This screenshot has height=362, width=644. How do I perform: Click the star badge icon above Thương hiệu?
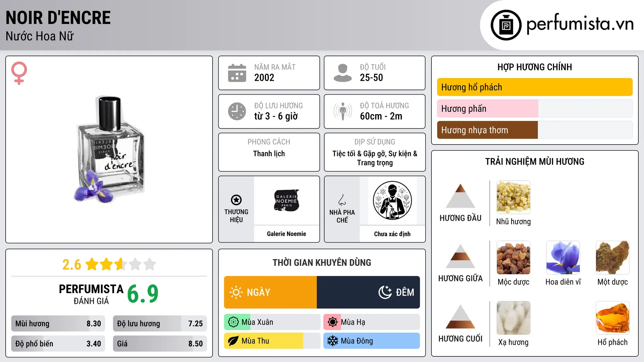tap(236, 200)
